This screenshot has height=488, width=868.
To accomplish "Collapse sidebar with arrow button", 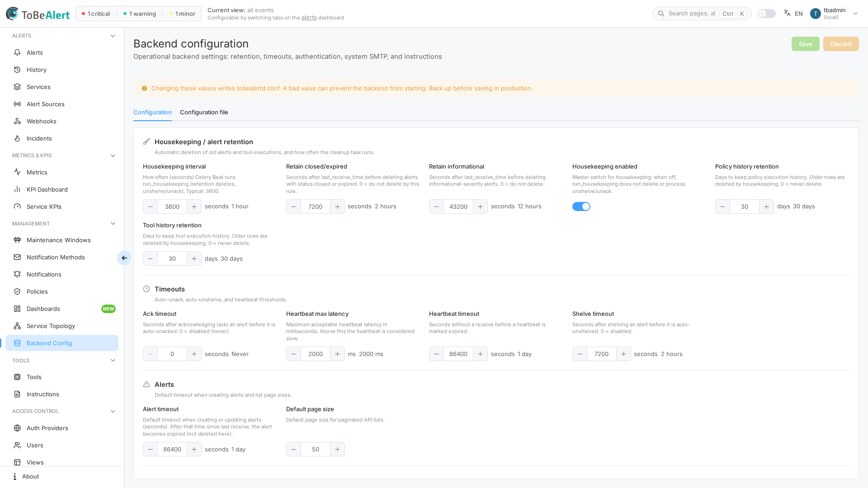I will pyautogui.click(x=124, y=258).
